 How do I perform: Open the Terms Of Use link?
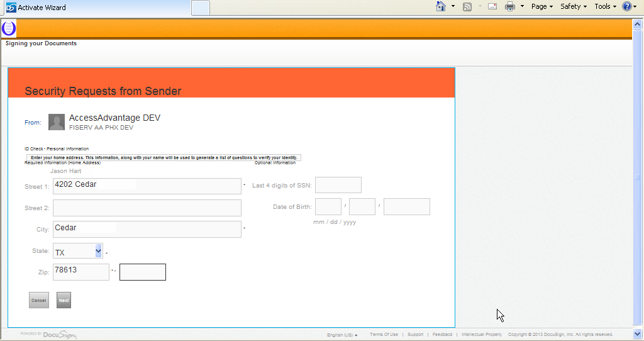384,335
